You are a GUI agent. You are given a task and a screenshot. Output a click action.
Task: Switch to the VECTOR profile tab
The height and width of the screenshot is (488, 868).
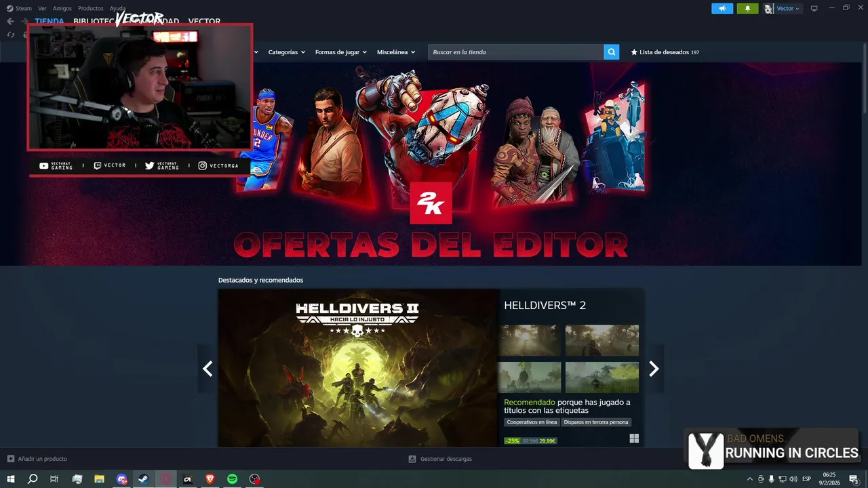(204, 22)
